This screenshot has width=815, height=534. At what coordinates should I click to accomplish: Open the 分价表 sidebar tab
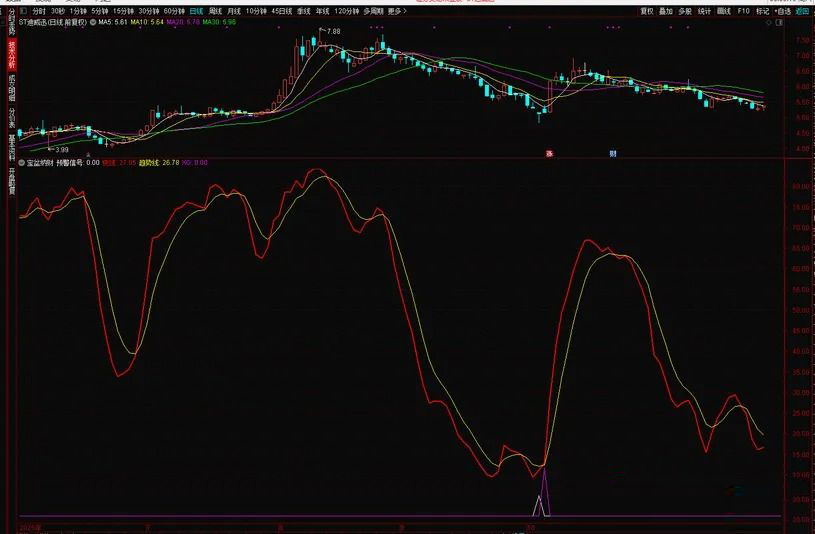(11, 118)
